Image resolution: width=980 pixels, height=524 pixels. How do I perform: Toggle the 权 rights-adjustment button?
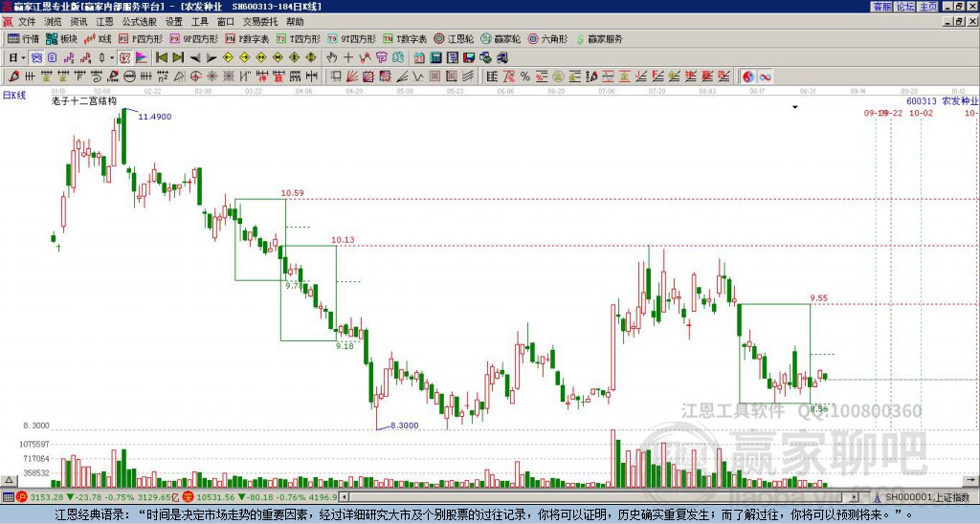coord(124,57)
